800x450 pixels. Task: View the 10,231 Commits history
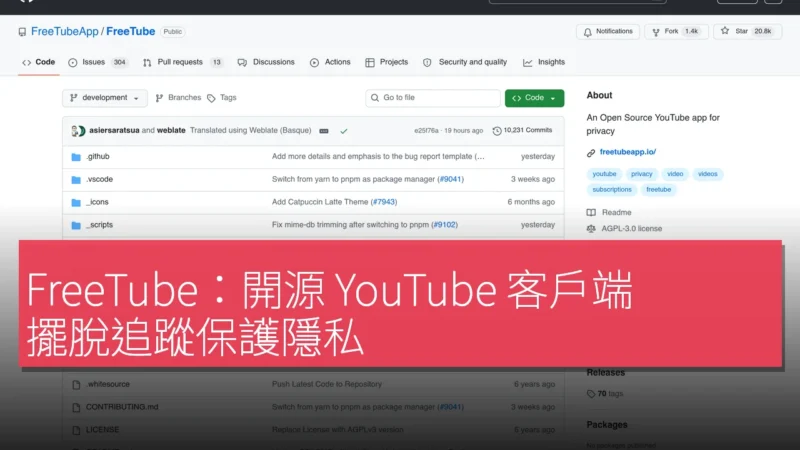point(522,131)
